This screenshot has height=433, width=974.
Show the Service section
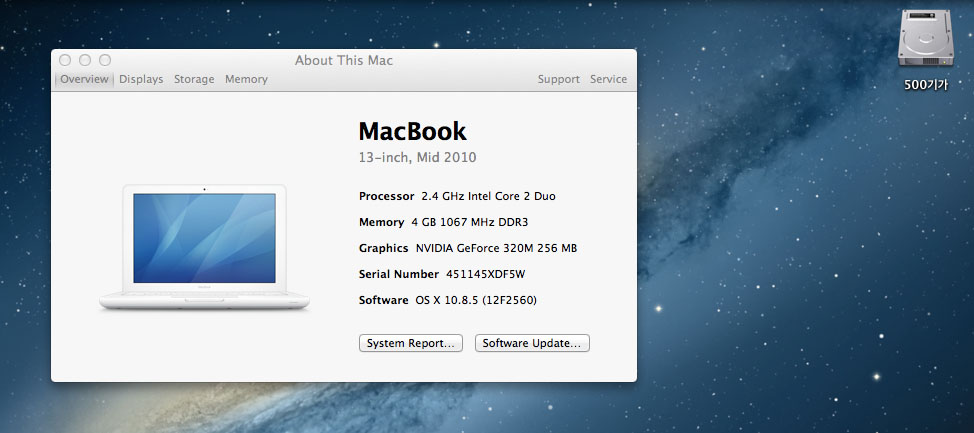(608, 79)
